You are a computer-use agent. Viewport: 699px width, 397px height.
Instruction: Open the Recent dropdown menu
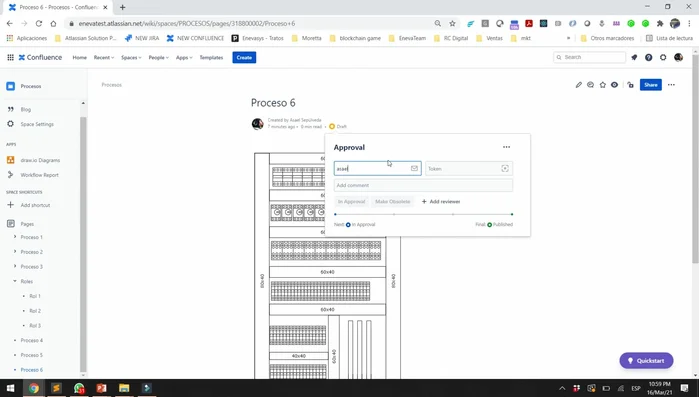point(104,57)
